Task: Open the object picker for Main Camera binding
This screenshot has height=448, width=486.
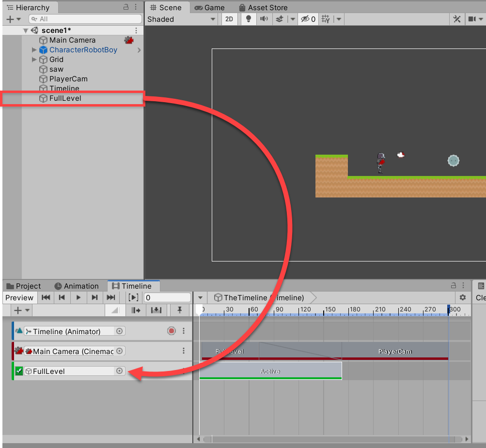Action: [119, 351]
